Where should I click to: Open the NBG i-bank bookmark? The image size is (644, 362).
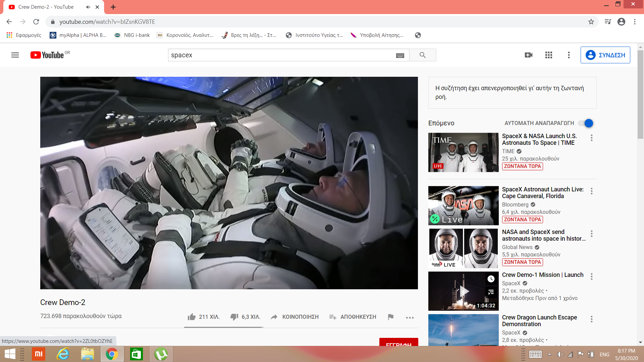[132, 35]
